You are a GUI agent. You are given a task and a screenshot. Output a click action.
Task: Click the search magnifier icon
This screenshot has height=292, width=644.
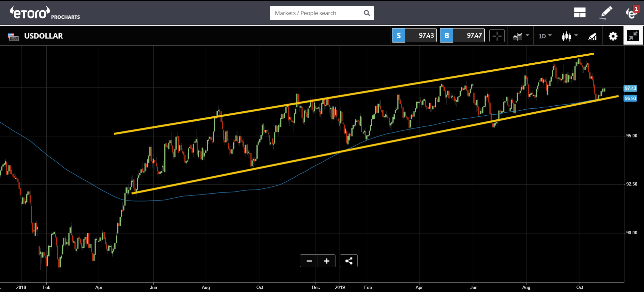367,13
